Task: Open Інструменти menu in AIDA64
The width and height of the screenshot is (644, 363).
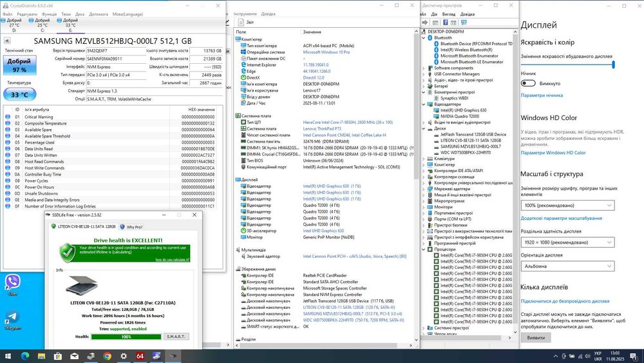Action: 245,14
